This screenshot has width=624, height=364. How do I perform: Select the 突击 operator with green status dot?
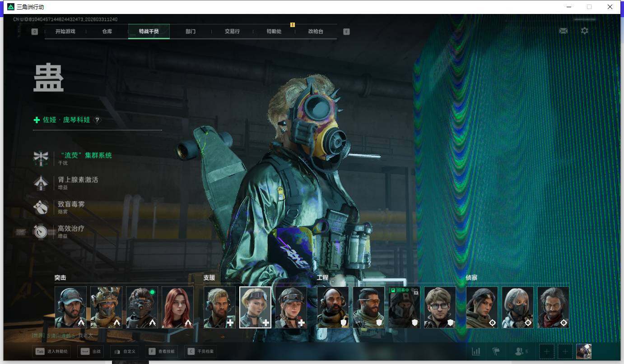[x=142, y=307]
